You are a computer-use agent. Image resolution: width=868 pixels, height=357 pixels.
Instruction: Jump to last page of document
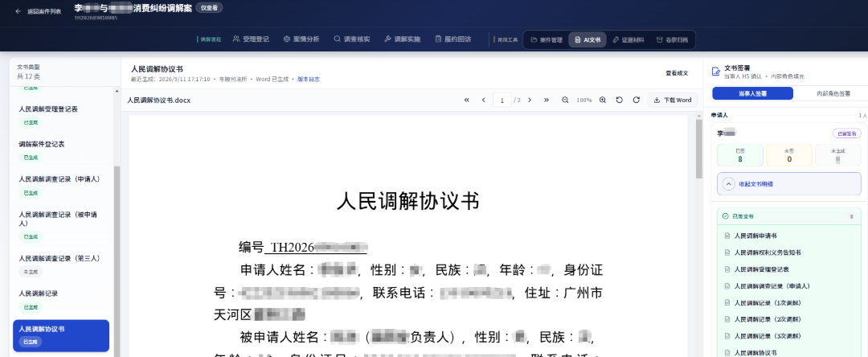tap(547, 101)
